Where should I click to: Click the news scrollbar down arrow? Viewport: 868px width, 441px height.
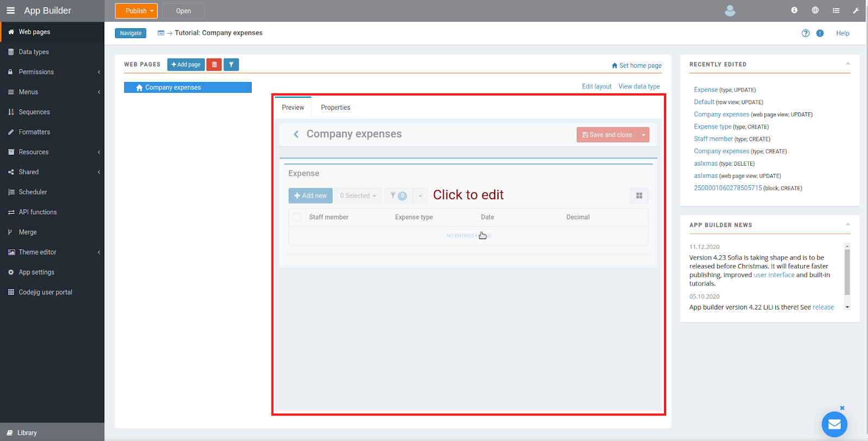(847, 307)
